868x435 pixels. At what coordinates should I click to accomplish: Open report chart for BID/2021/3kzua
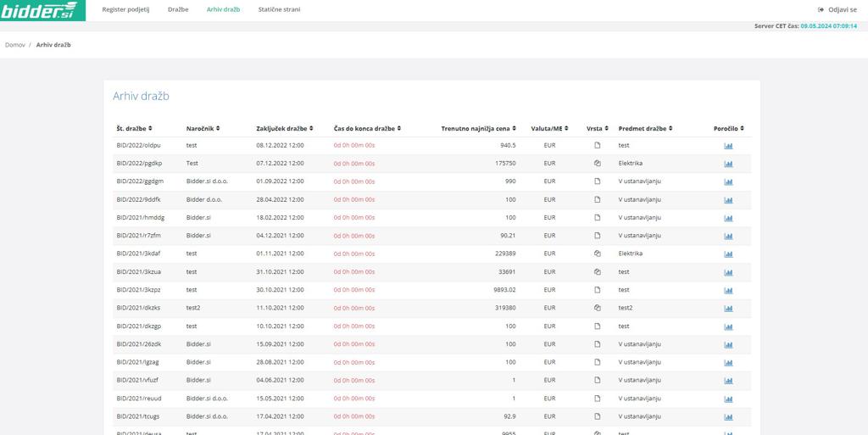(728, 272)
